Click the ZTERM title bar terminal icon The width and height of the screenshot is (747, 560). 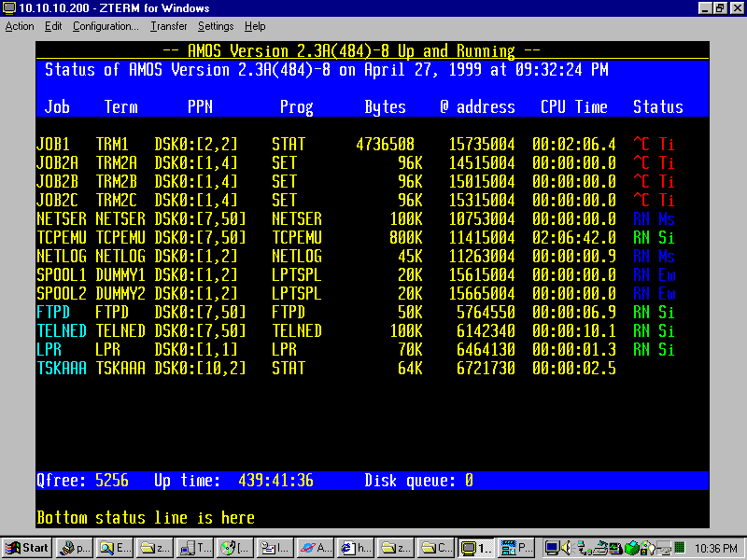pos(8,8)
